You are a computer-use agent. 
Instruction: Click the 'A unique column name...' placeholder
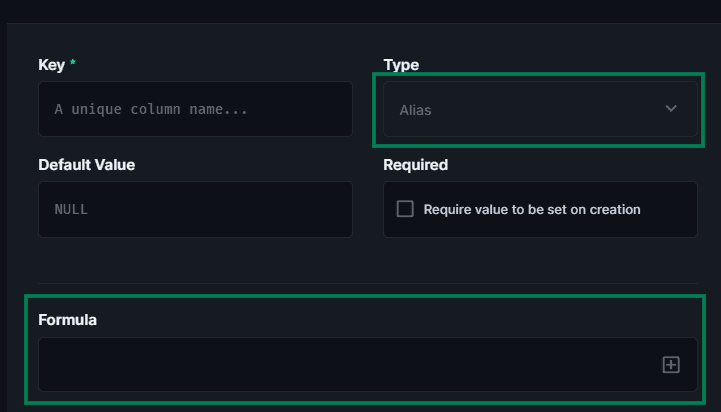(151, 109)
